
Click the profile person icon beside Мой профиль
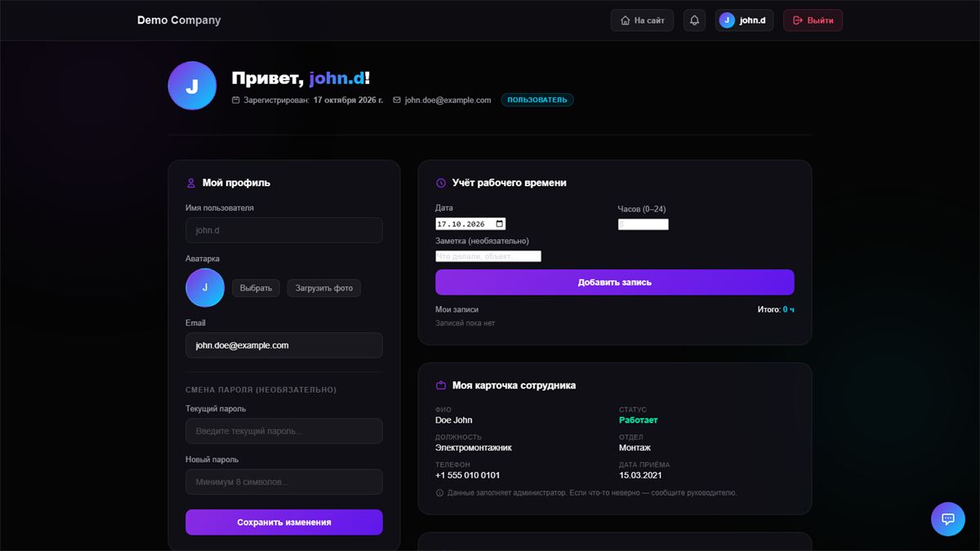point(191,183)
